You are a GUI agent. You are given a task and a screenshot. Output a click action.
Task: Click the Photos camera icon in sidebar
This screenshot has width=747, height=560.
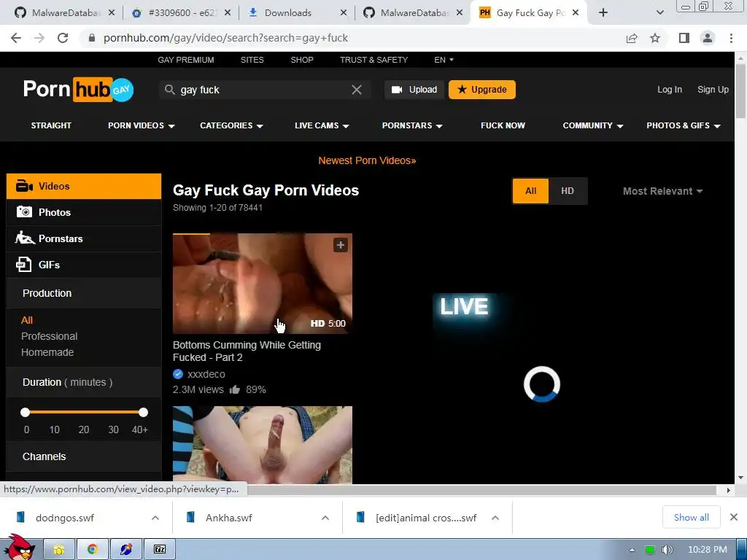pyautogui.click(x=24, y=212)
